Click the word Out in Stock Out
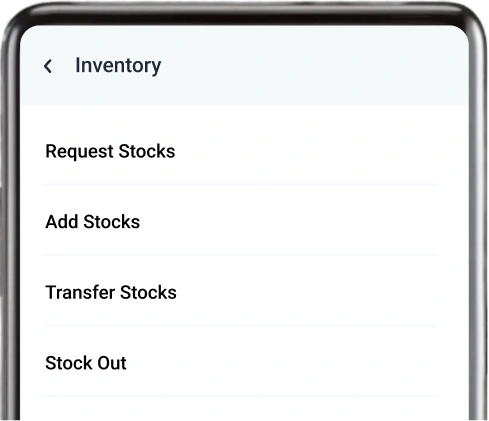The width and height of the screenshot is (489, 421). (x=112, y=363)
